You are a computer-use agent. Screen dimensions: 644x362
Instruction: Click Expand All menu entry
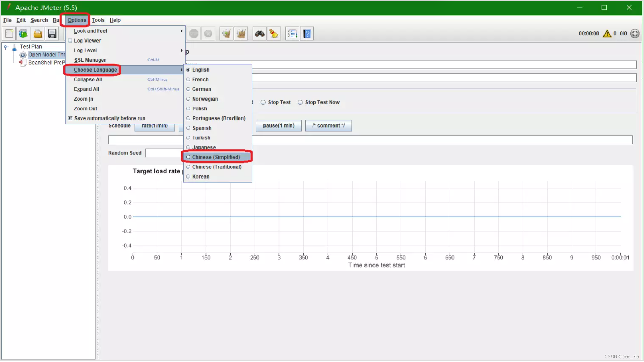(x=125, y=89)
